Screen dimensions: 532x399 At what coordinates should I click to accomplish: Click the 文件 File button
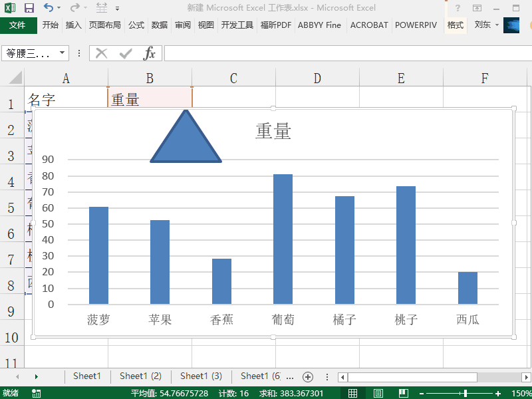(x=18, y=25)
